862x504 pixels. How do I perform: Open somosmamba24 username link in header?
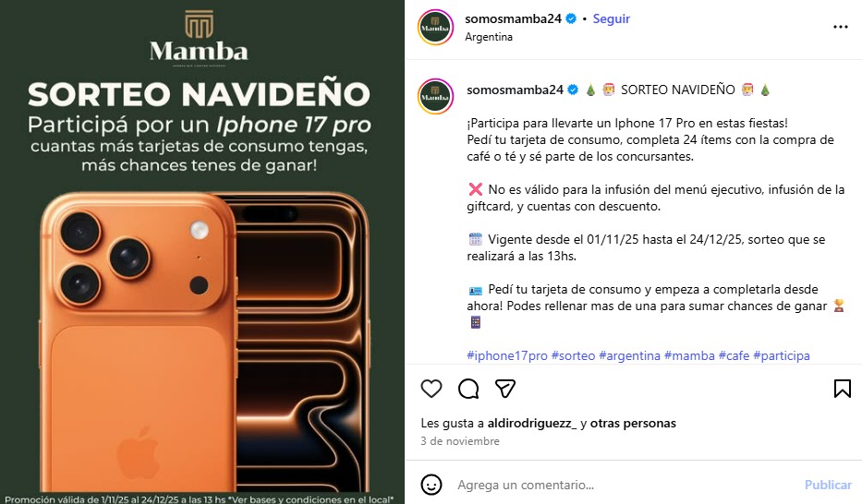(x=513, y=18)
